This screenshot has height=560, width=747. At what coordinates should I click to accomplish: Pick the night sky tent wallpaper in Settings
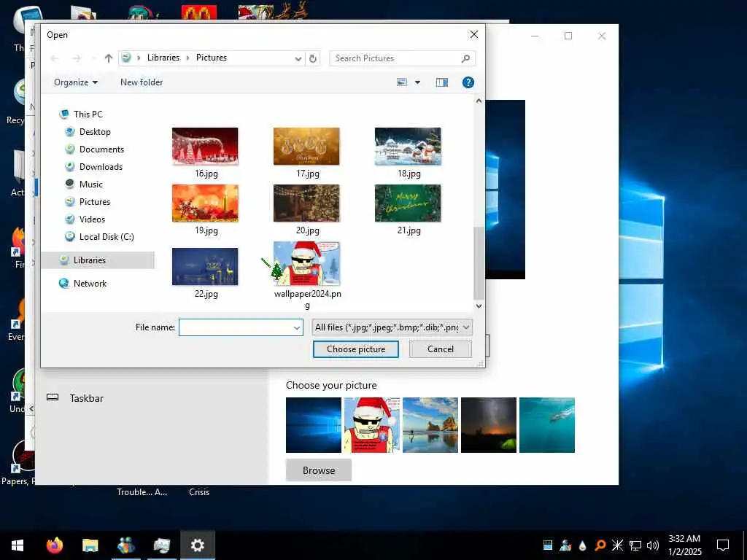[x=489, y=425]
